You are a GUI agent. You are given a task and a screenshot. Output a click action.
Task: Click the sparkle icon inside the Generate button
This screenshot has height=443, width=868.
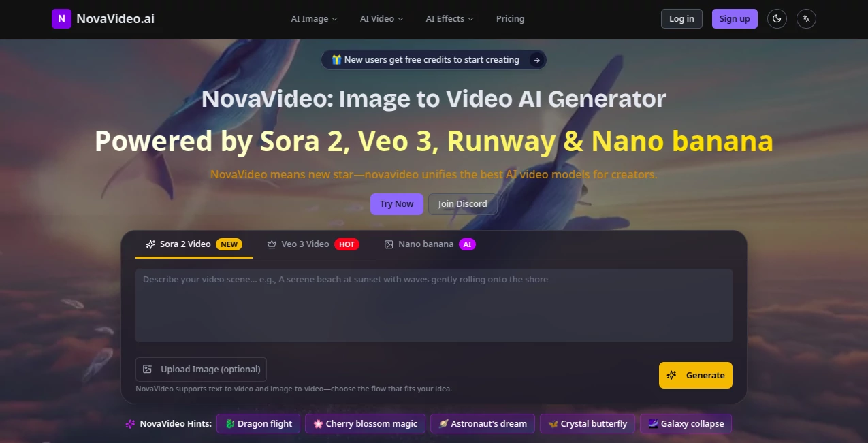pyautogui.click(x=672, y=375)
